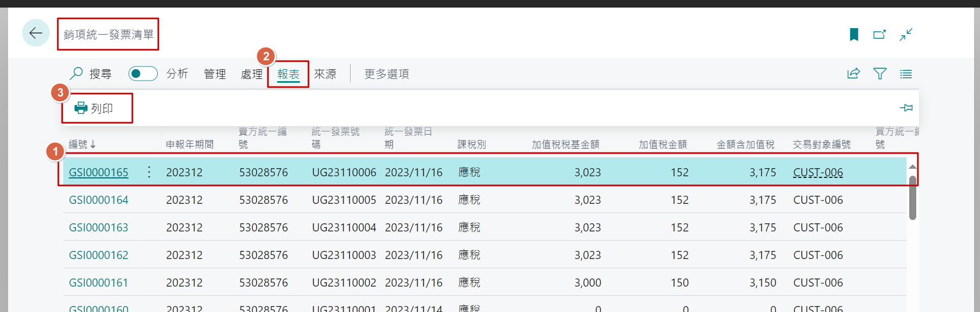
Task: Collapse the page with the shrink arrows icon
Action: tap(906, 35)
